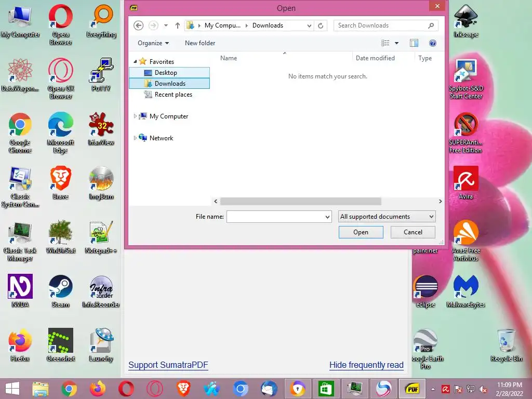Click Google Chrome desktop icon

(x=20, y=132)
